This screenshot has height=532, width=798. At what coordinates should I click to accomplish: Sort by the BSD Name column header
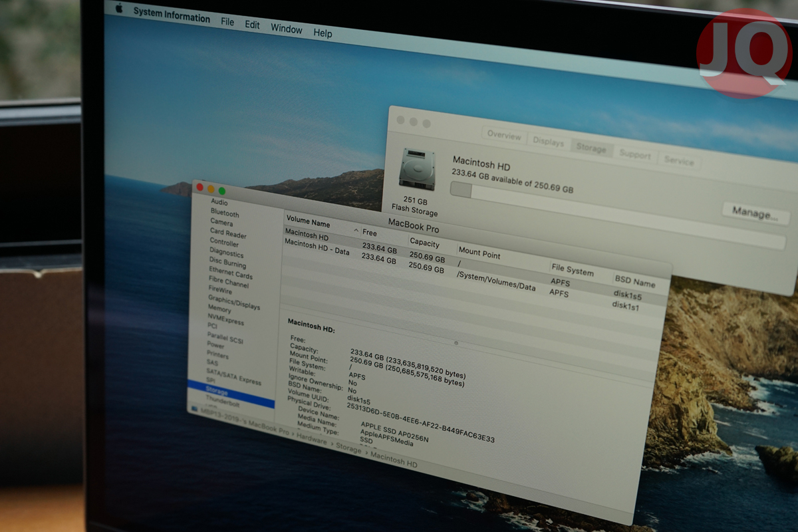point(634,281)
